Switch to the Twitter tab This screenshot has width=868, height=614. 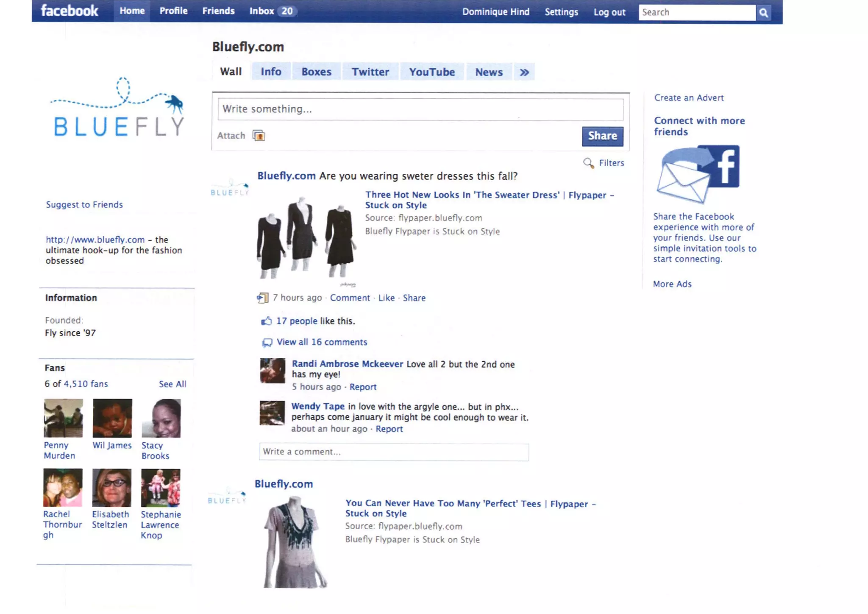pyautogui.click(x=370, y=72)
